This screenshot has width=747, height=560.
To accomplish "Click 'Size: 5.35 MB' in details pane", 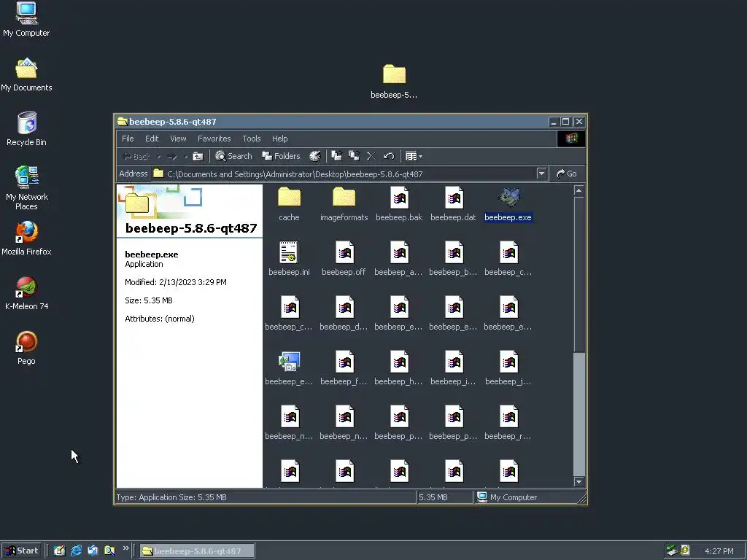I will [x=149, y=300].
